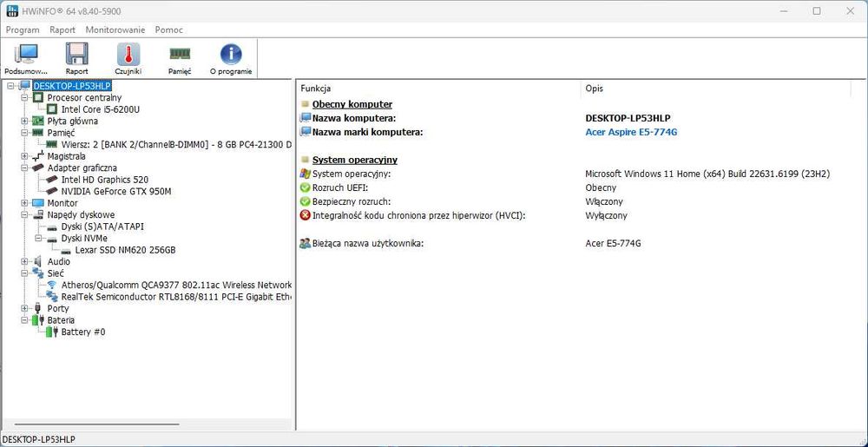Expand the Magistrala branch
Screen dimensions: 868x447
tap(24, 156)
